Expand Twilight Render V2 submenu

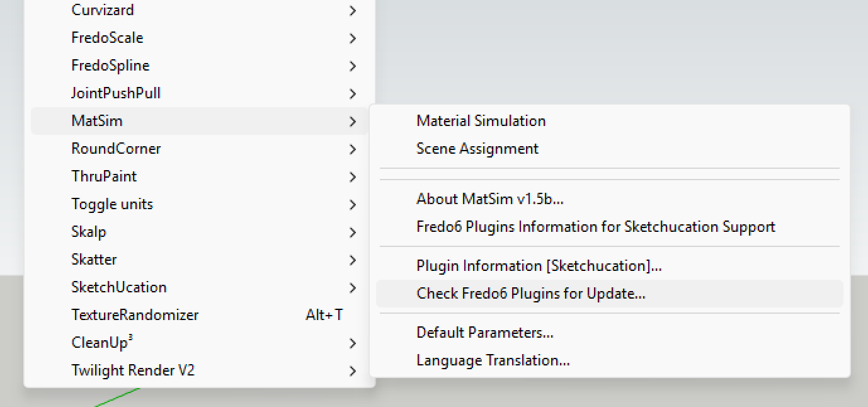[133, 370]
